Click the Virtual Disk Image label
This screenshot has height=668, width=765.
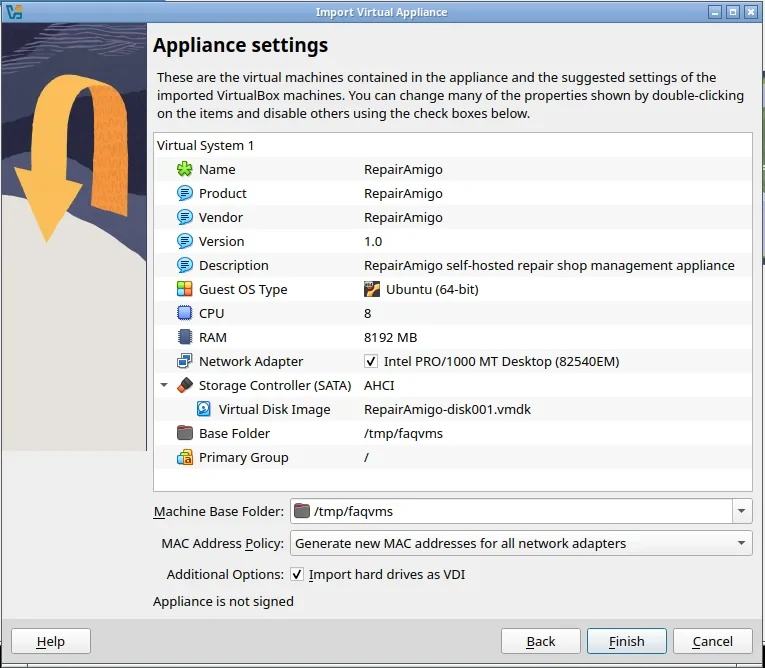point(274,409)
